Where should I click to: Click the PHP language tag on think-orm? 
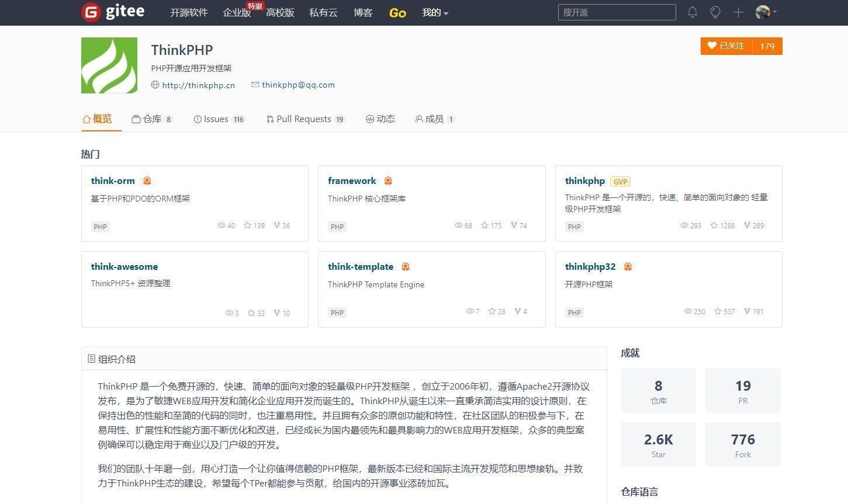pos(101,227)
